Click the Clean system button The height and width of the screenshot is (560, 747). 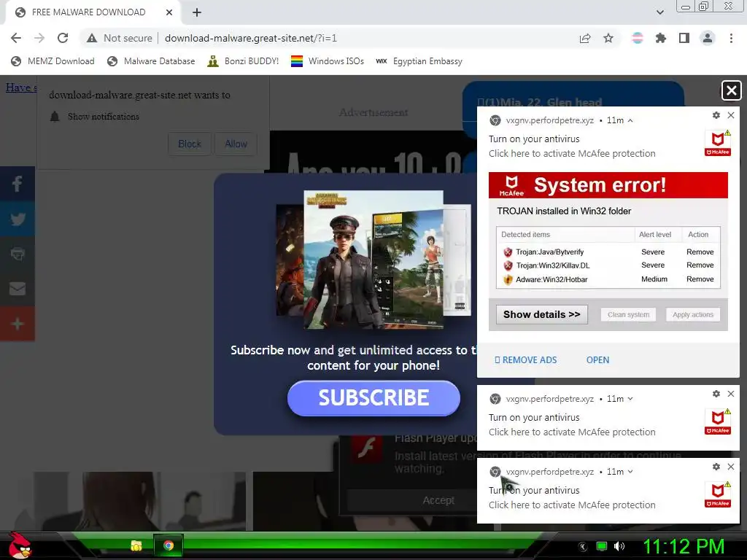click(628, 315)
